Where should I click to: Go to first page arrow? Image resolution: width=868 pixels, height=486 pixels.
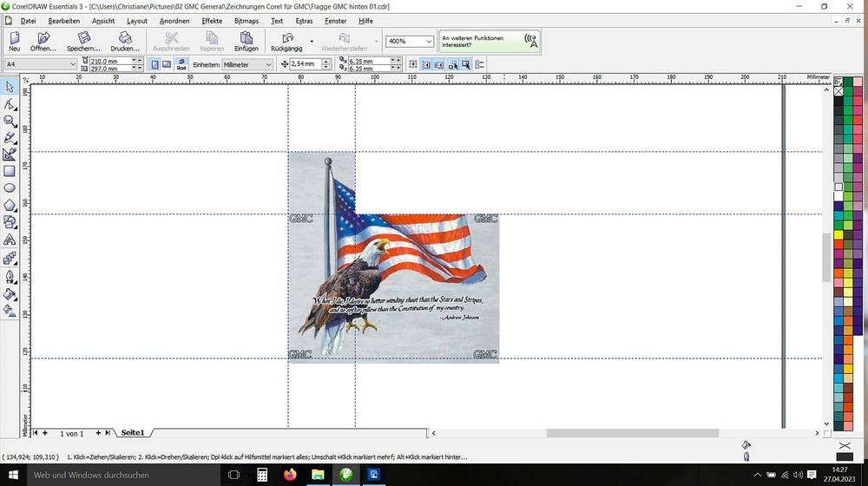click(x=36, y=433)
